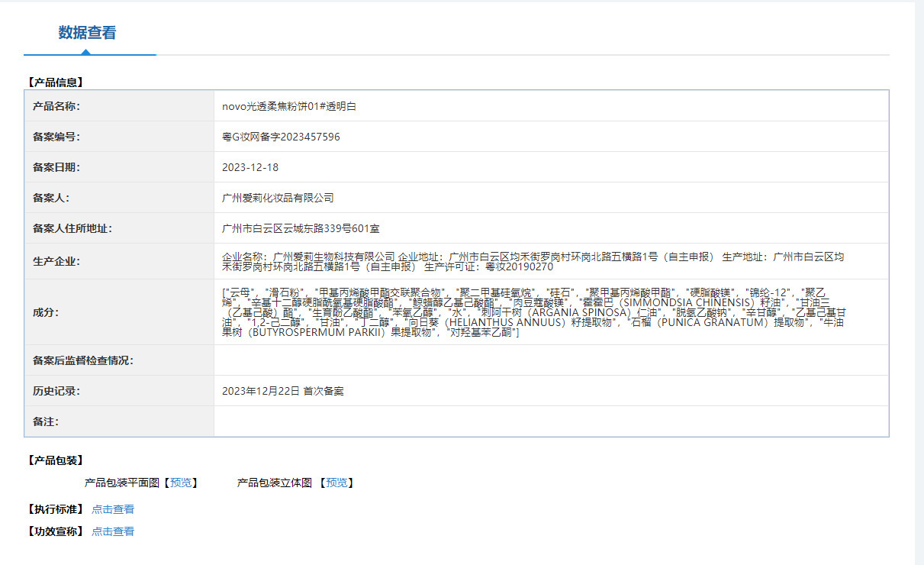Click the 生产企业 details text
The width and height of the screenshot is (924, 565).
(533, 262)
